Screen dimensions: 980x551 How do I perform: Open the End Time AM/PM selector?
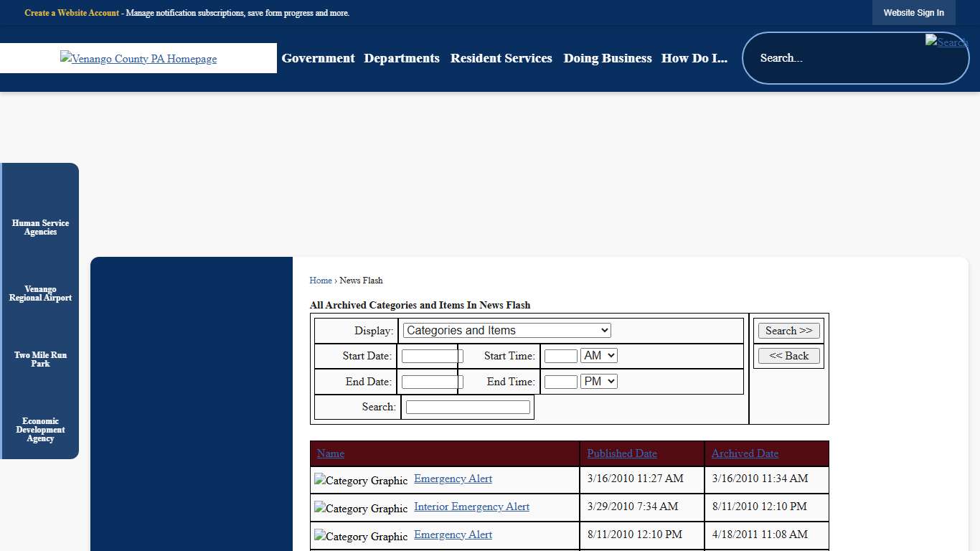(598, 382)
